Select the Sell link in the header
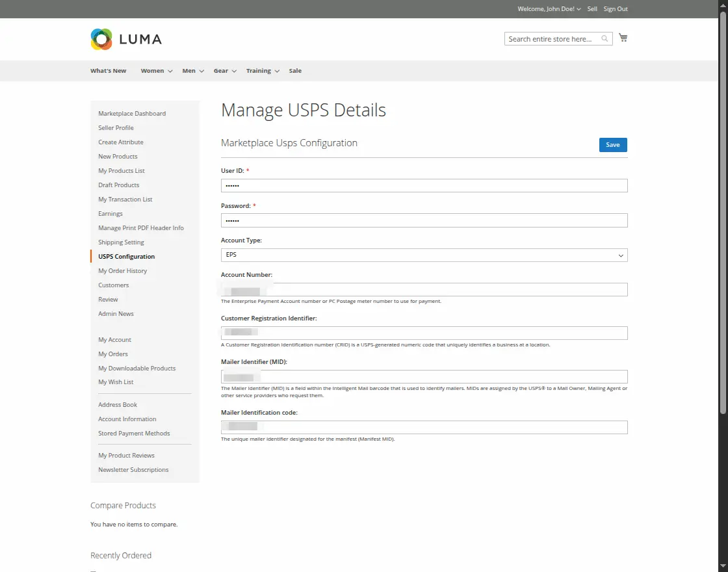Image resolution: width=728 pixels, height=572 pixels. [x=591, y=8]
